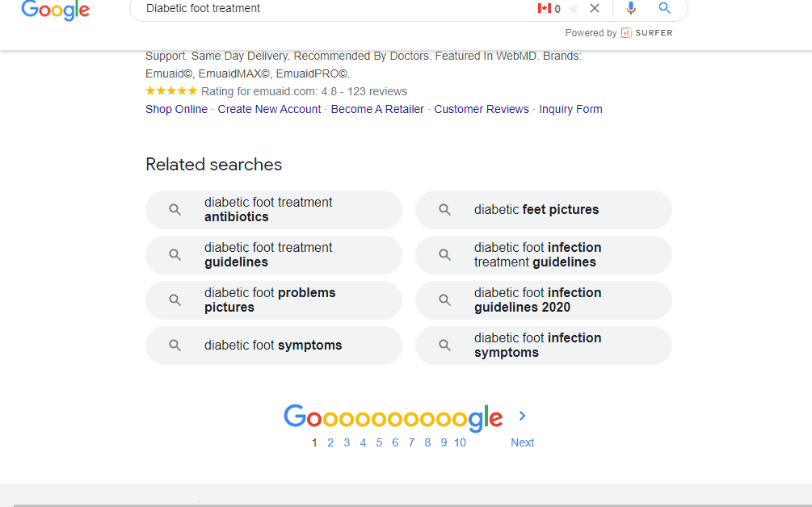This screenshot has height=507, width=812.
Task: Start voice search with microphone icon
Action: tap(631, 8)
